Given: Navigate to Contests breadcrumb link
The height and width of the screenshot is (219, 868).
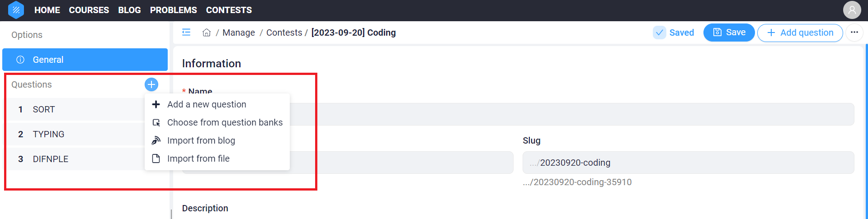Looking at the screenshot, I should [x=284, y=33].
